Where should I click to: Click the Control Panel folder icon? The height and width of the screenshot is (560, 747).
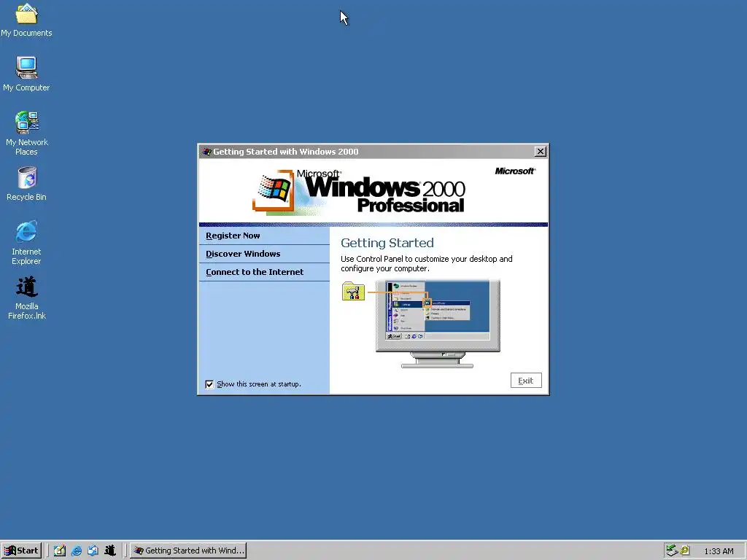(353, 292)
